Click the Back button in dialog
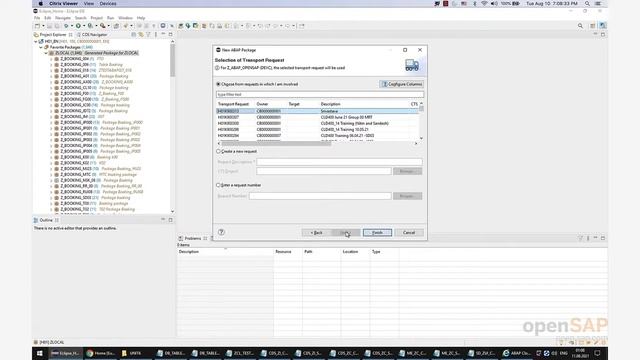This screenshot has height=360, width=640. pyautogui.click(x=316, y=233)
